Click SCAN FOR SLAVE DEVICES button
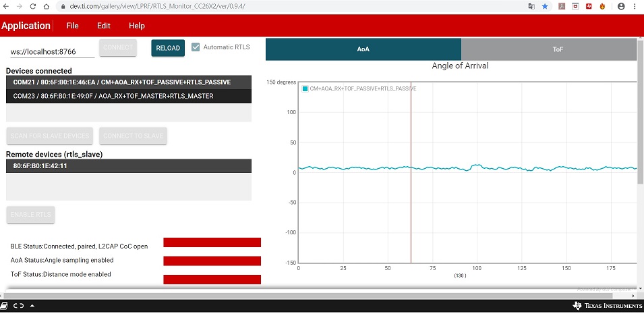Screen dimensions: 644x314 (x=50, y=136)
